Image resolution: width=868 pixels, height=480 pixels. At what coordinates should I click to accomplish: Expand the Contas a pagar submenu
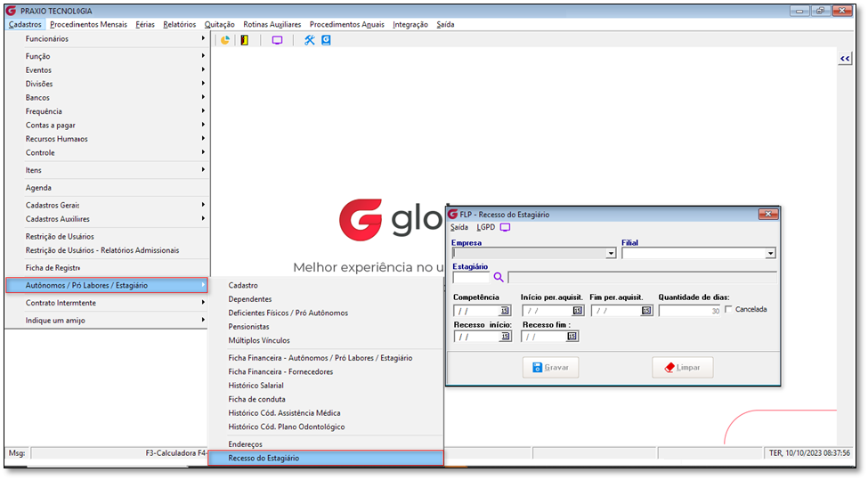pyautogui.click(x=107, y=126)
